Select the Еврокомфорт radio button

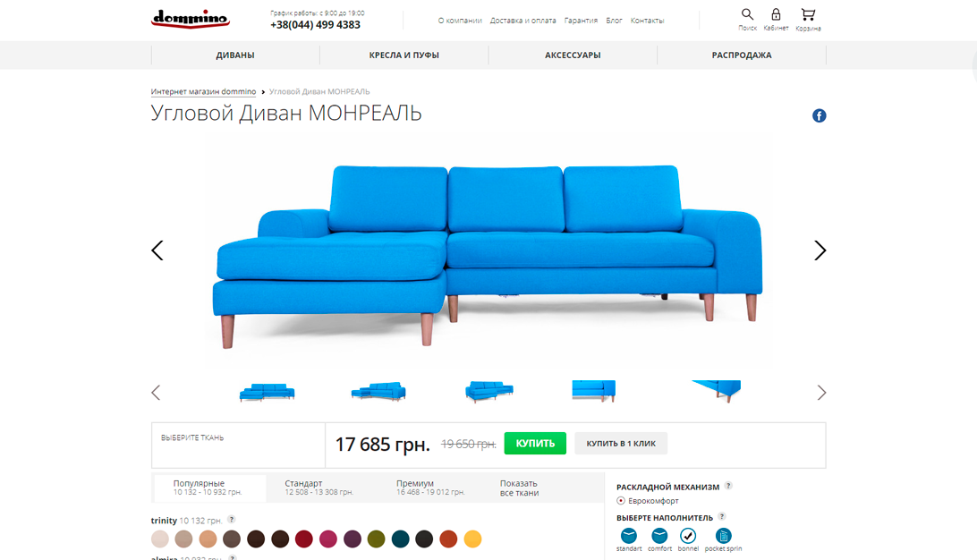[x=621, y=501]
